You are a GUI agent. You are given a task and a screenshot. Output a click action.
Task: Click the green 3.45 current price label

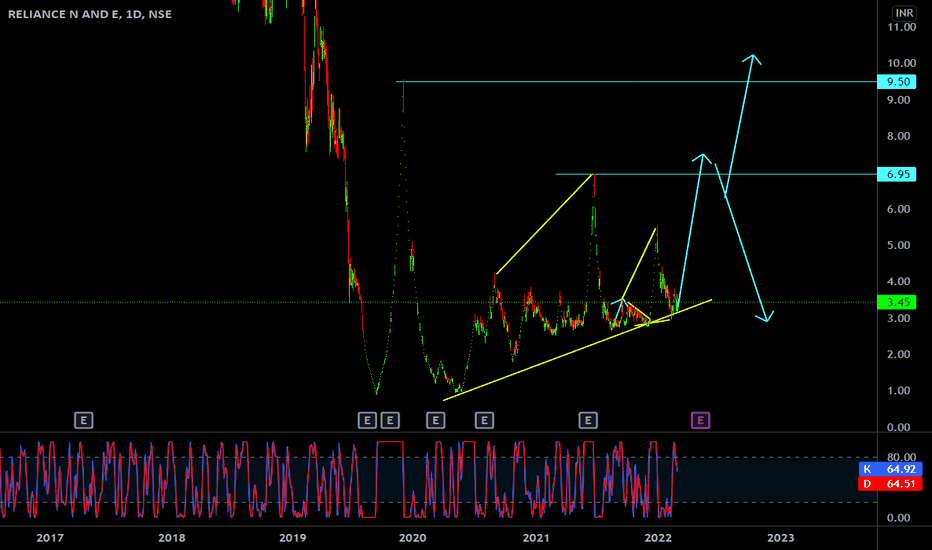point(896,302)
